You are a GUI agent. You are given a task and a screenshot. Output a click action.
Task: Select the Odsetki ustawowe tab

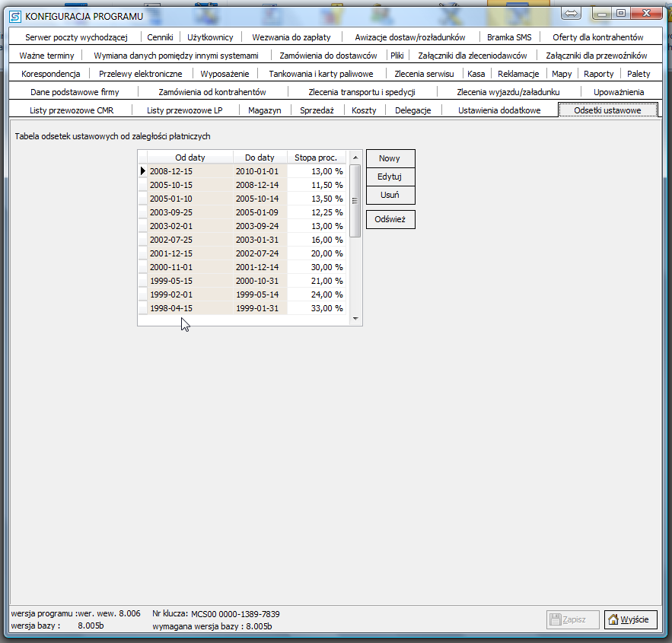608,110
